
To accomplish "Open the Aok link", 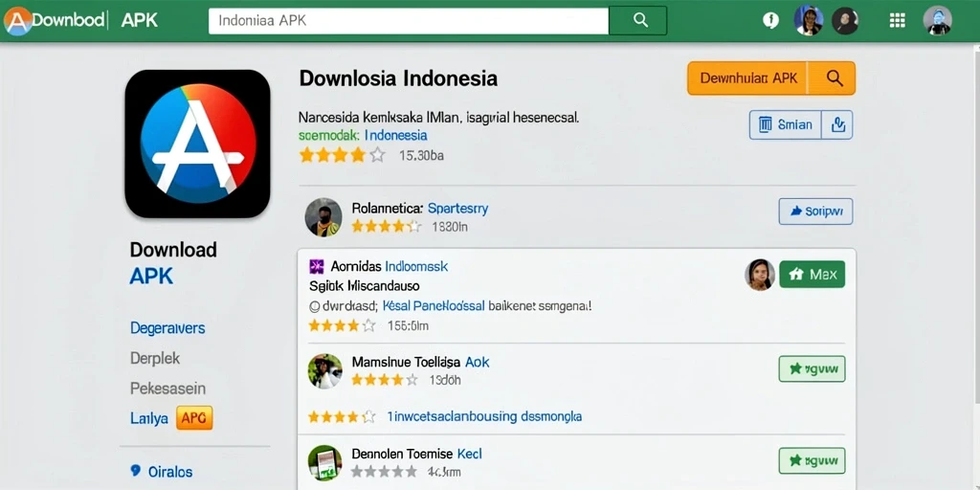I will tap(478, 362).
